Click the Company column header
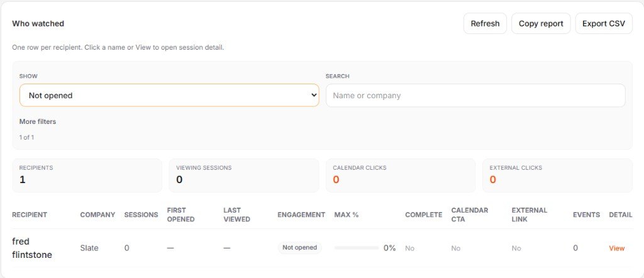644x278 pixels. (x=97, y=214)
